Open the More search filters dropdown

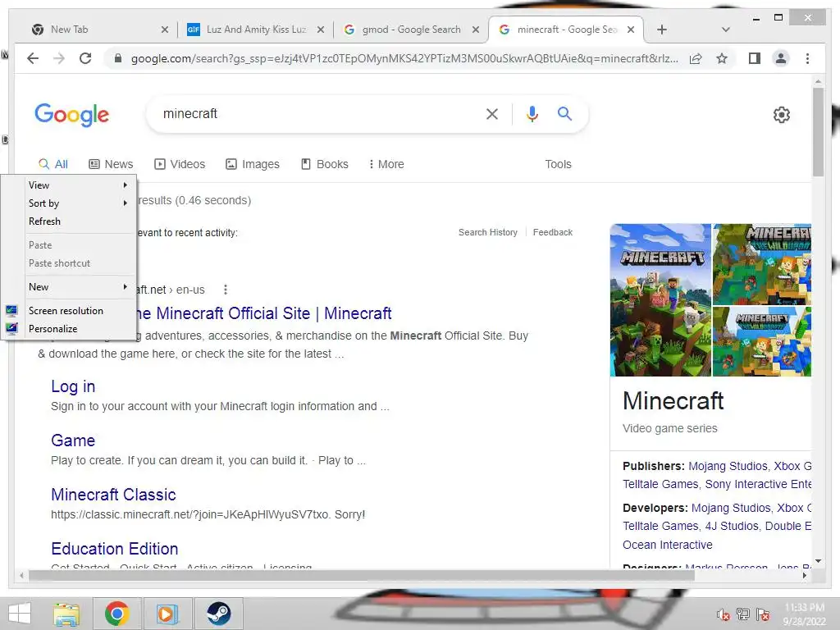(x=386, y=164)
